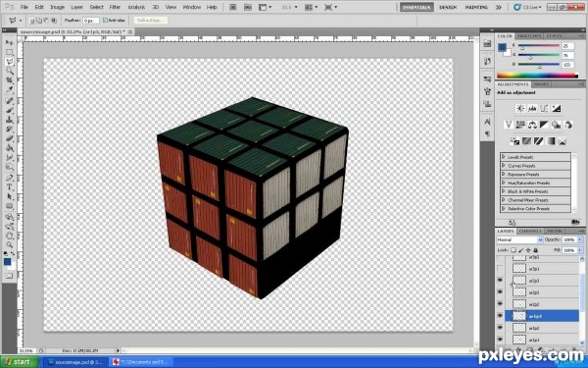The image size is (588, 368).
Task: Open CS Live
Action: point(527,7)
